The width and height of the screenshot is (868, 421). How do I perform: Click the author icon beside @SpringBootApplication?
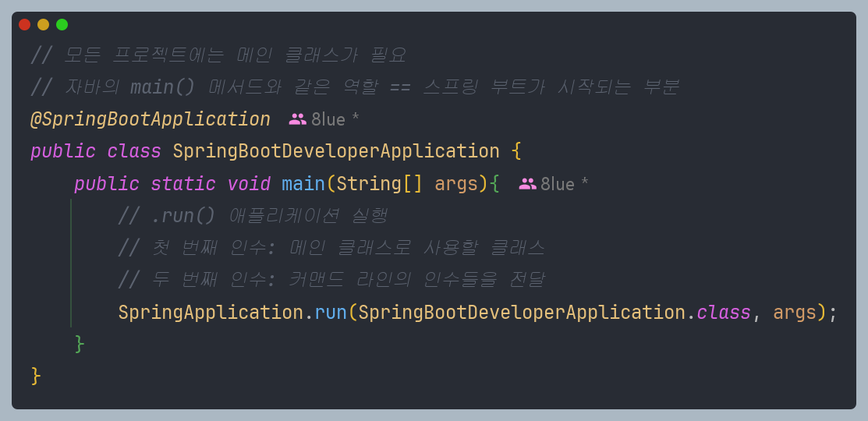click(298, 119)
